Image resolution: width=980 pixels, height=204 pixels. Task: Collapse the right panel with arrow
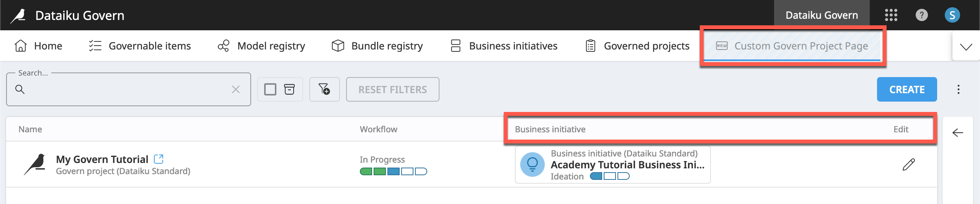click(x=957, y=133)
